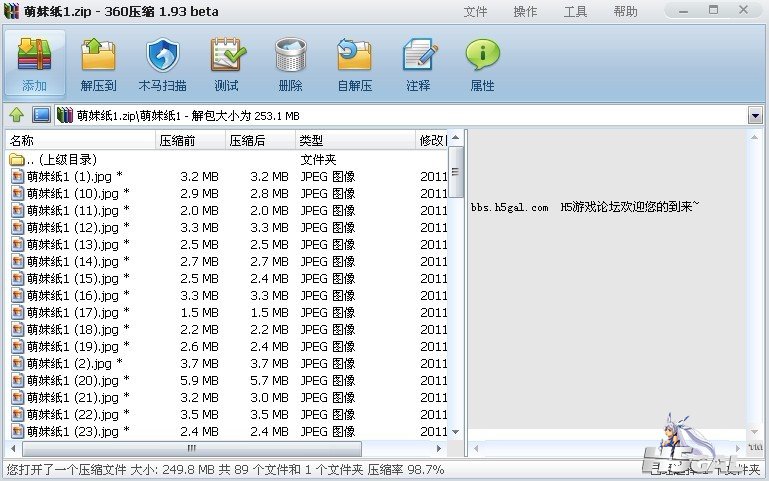Click the file icon of 萌妹纸1 (13).jpg
Screen dimensions: 769x481
18,245
